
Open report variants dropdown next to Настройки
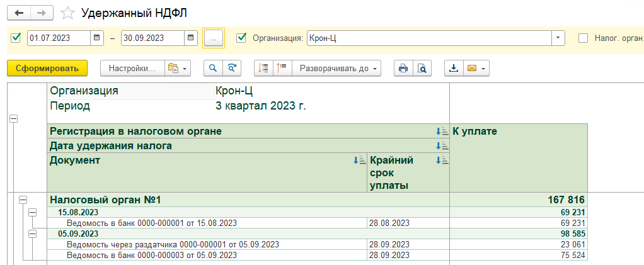[178, 69]
